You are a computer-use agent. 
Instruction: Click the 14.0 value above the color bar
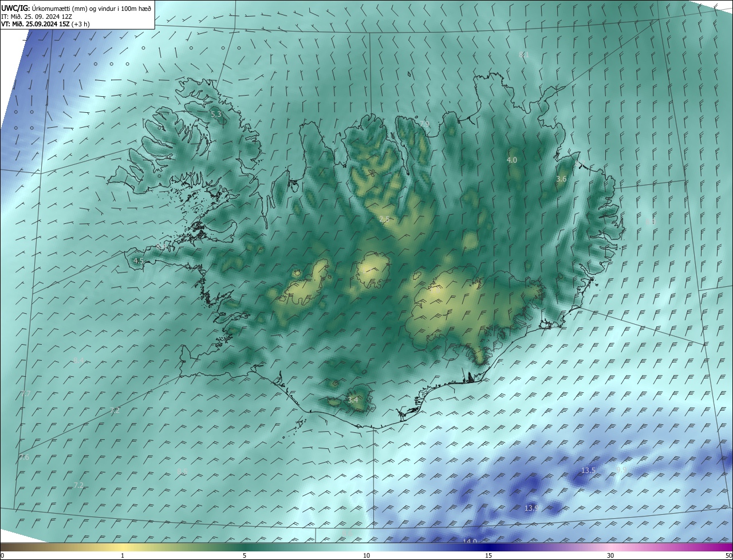[x=470, y=542]
